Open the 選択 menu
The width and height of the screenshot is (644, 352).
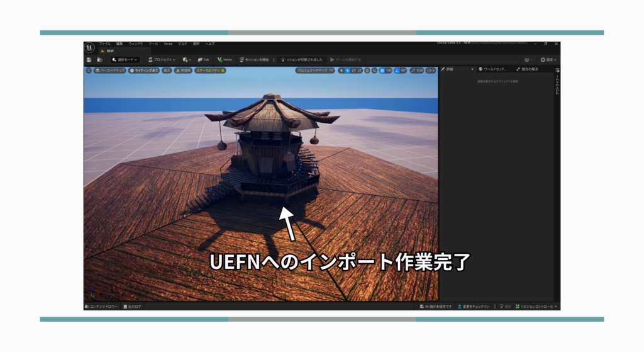point(196,43)
